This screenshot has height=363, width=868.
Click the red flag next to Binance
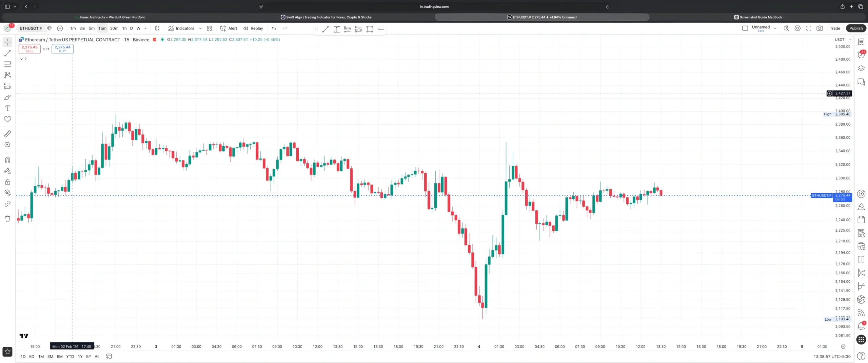point(155,40)
